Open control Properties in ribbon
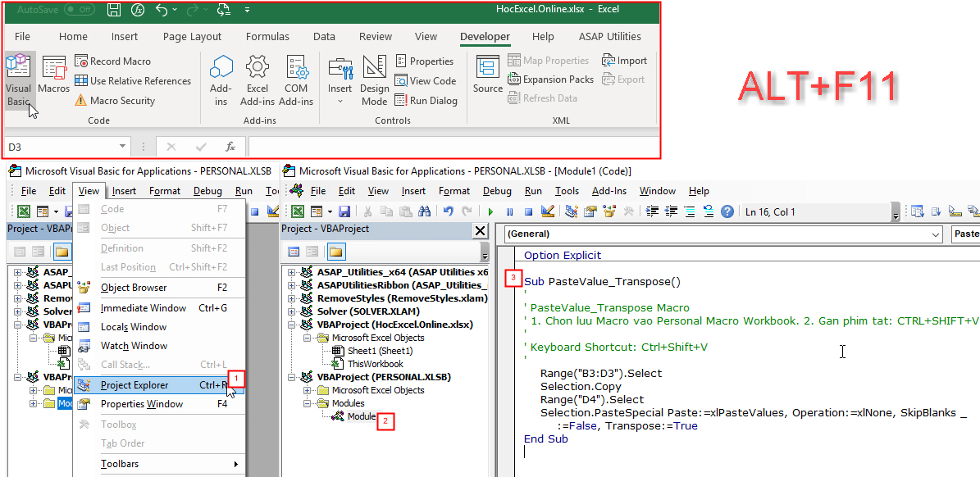Viewport: 980px width, 477px height. pyautogui.click(x=424, y=61)
